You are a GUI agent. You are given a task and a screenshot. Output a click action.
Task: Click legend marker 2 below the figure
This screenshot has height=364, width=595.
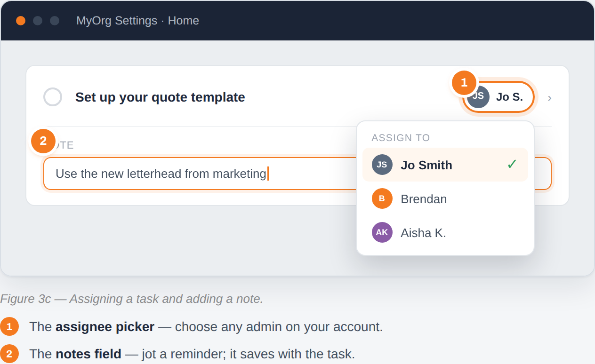coord(9,354)
